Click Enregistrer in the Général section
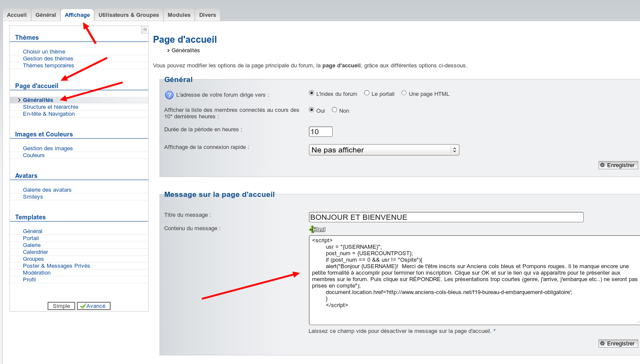Screen dimensions: 640x364 point(618,165)
